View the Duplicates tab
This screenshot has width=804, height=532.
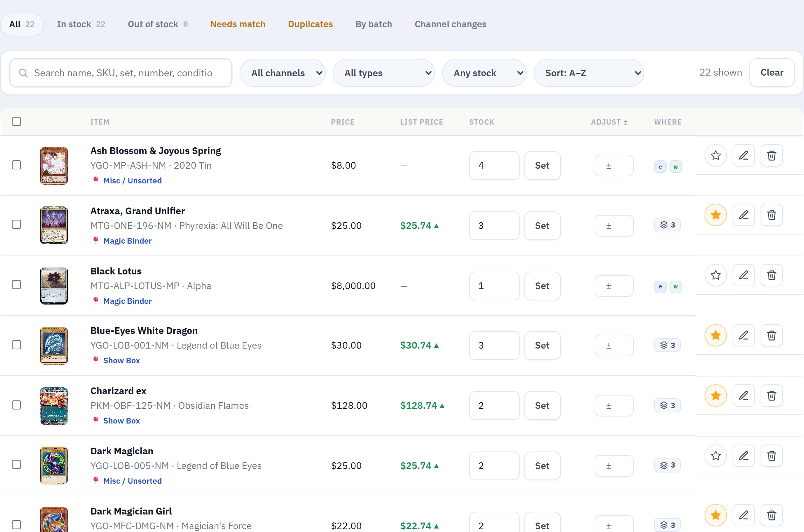click(x=310, y=24)
